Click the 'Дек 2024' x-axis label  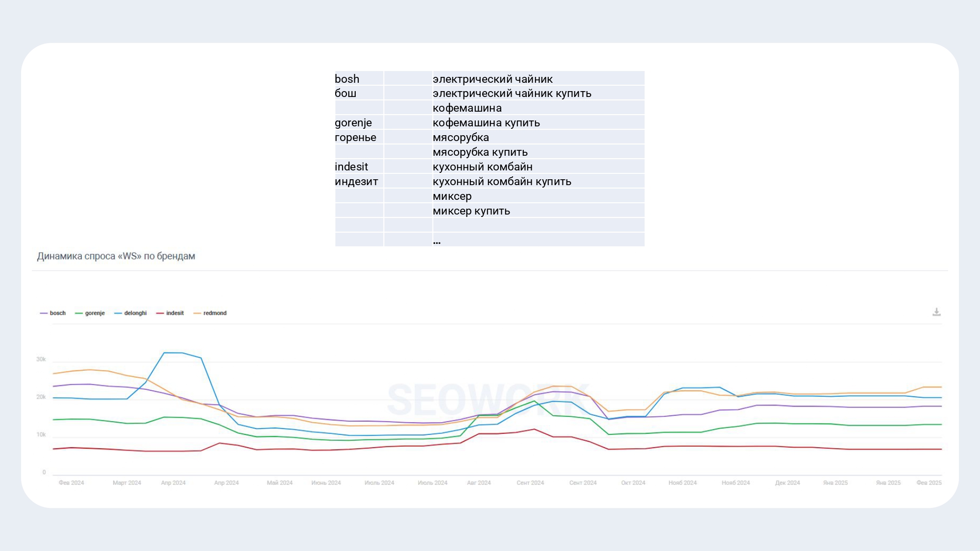[788, 483]
